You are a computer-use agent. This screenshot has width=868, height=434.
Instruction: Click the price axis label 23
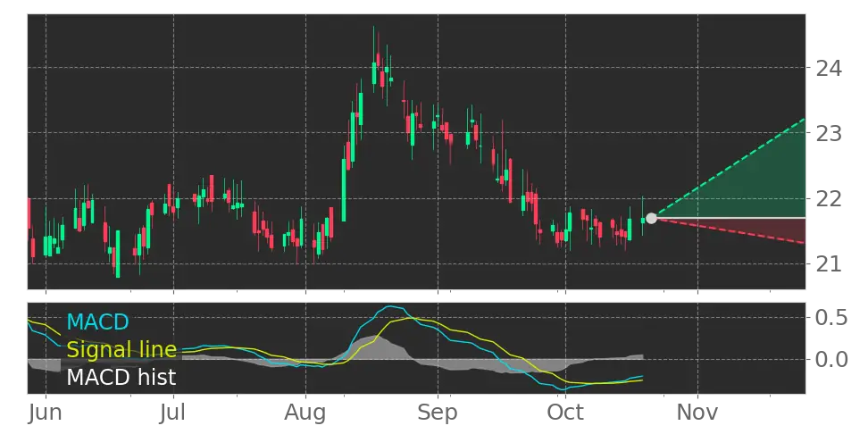829,133
